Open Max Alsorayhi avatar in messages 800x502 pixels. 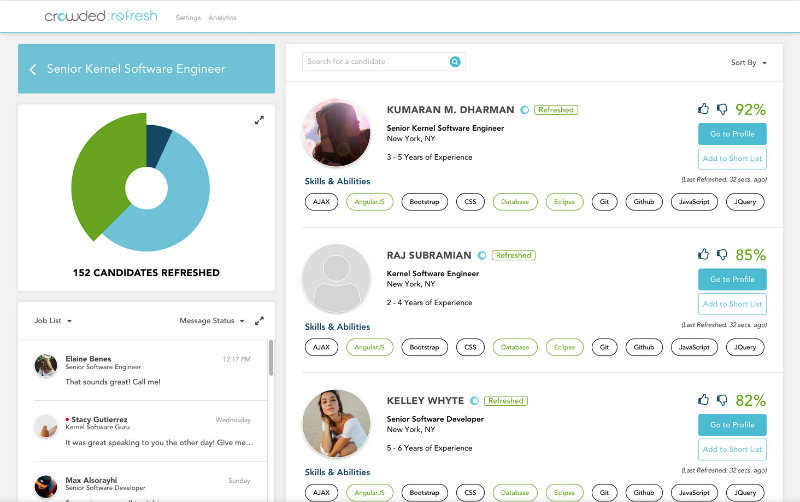pyautogui.click(x=45, y=486)
